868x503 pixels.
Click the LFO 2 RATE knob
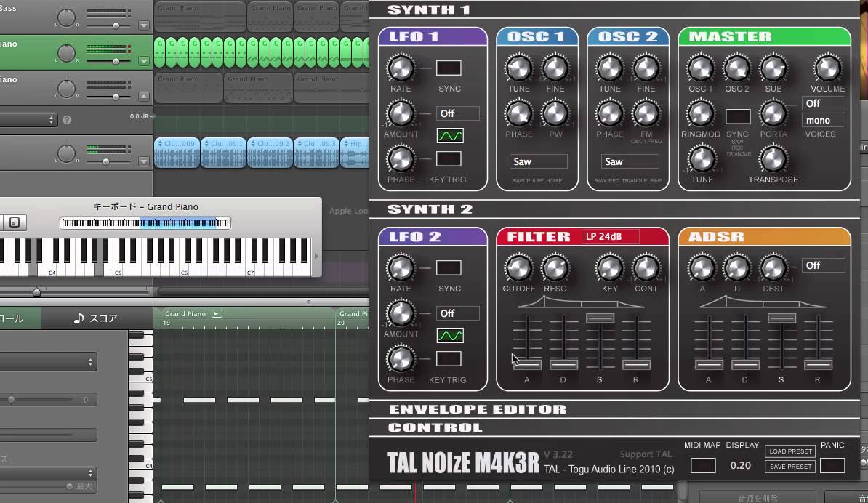pyautogui.click(x=401, y=267)
